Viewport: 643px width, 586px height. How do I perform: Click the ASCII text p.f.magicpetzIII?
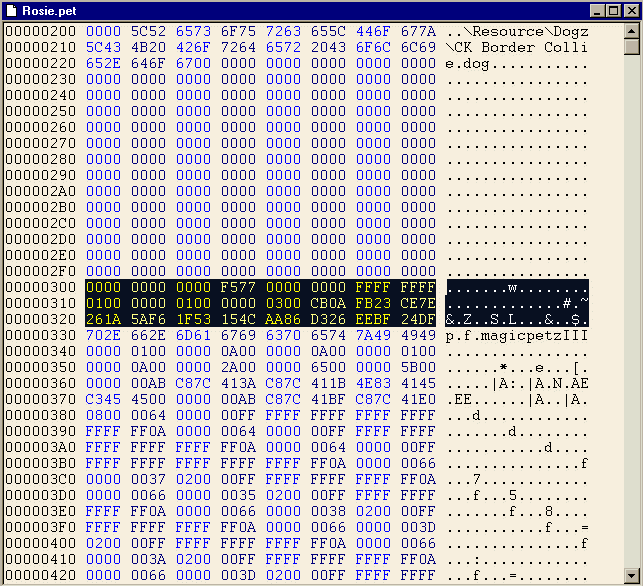coord(517,336)
